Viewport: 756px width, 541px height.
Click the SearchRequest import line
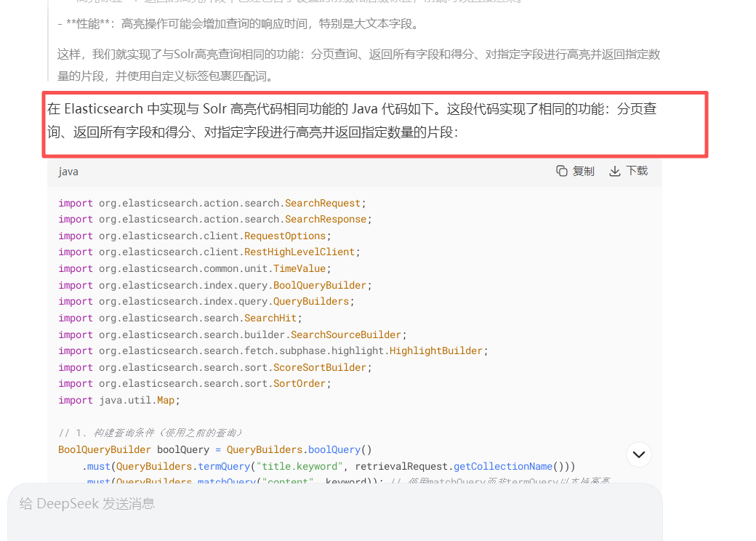click(x=212, y=203)
